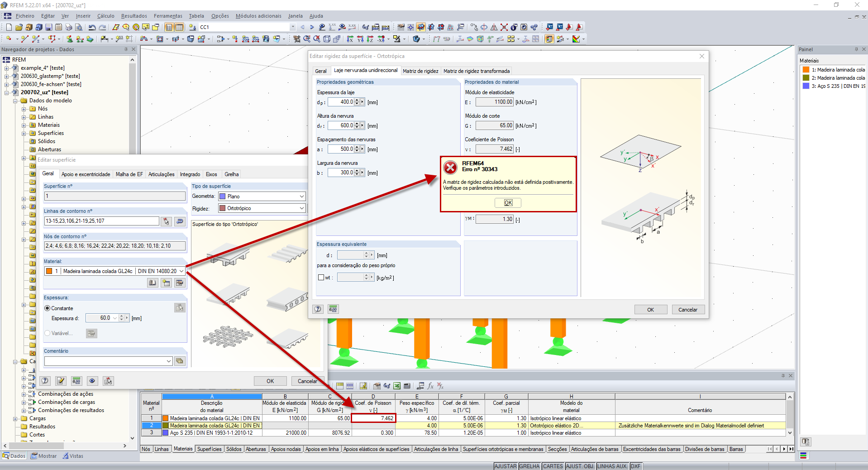Click Cancelar in the Editar superfície dialog

(307, 381)
